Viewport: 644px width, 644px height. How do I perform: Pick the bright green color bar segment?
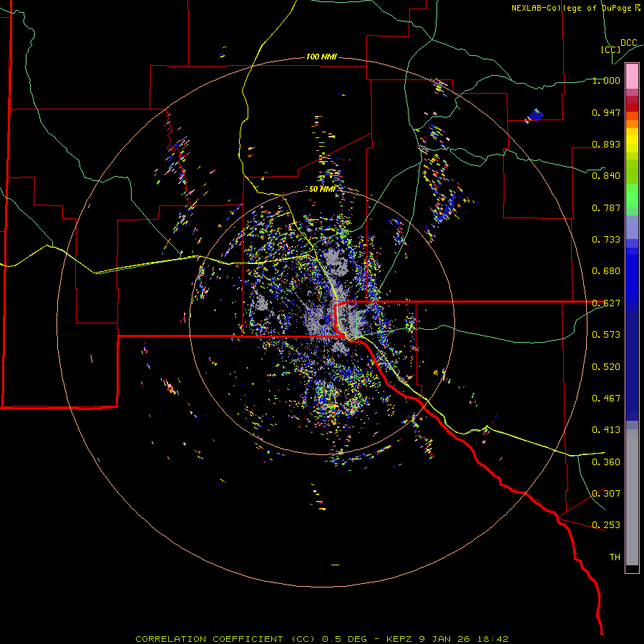click(x=632, y=196)
